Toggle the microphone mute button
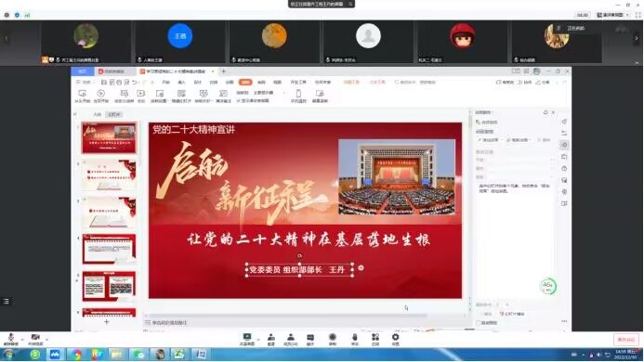This screenshot has width=644, height=362. coord(10,337)
